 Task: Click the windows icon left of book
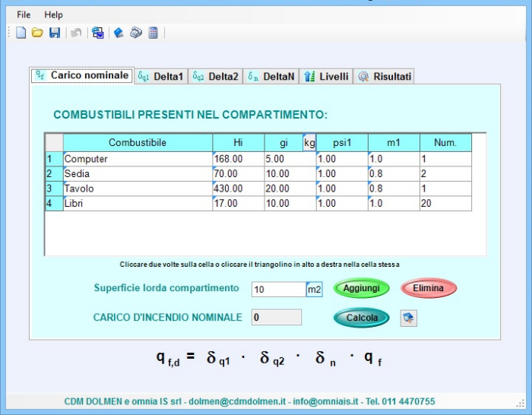coord(97,33)
